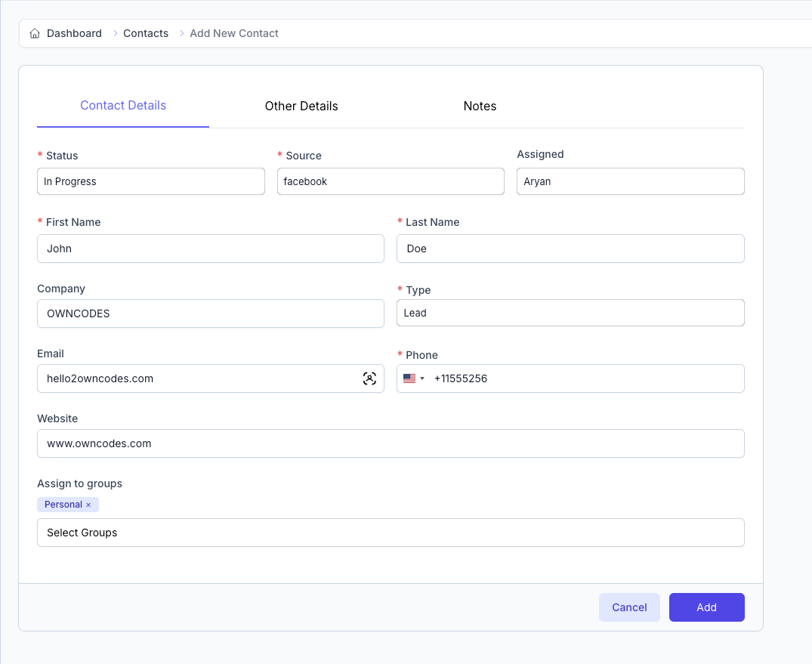The image size is (812, 664).
Task: Click the contact lookup icon beside Email field
Action: [x=369, y=378]
